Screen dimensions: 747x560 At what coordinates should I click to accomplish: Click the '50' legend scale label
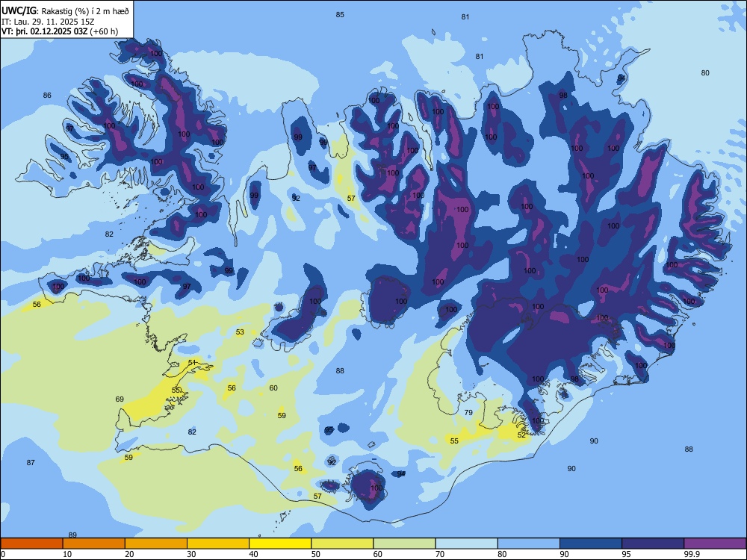(316, 554)
